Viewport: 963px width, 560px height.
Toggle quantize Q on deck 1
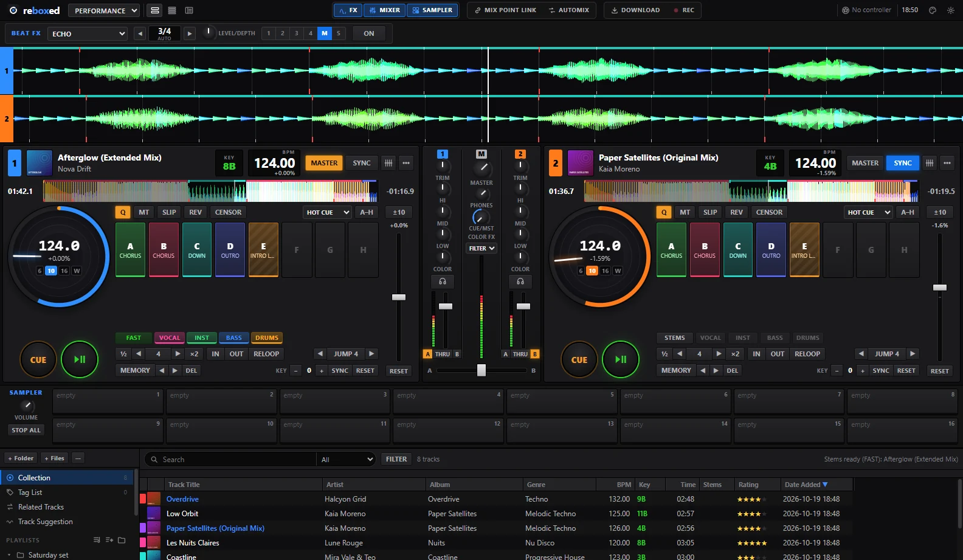pos(123,212)
